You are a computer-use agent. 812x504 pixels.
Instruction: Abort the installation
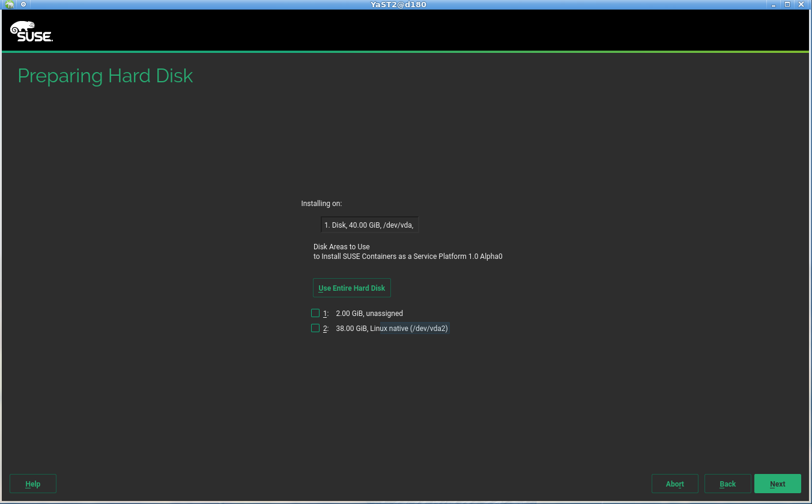(x=674, y=484)
